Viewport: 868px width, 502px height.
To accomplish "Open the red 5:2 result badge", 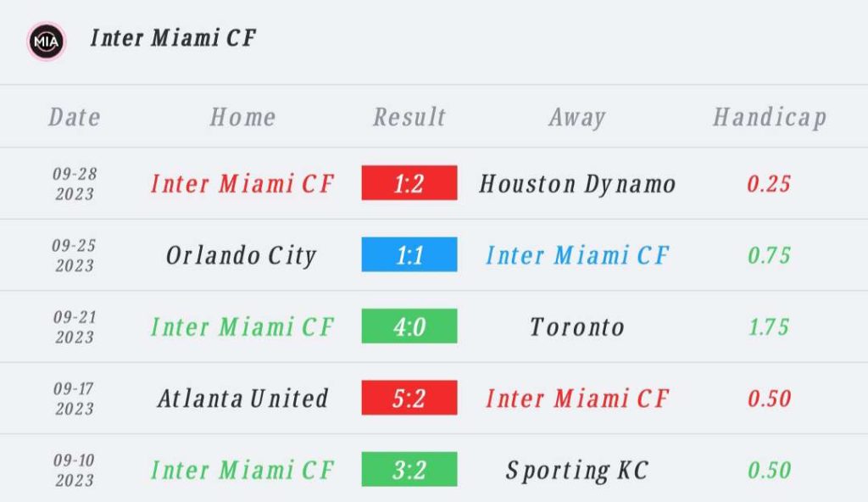I will (409, 398).
